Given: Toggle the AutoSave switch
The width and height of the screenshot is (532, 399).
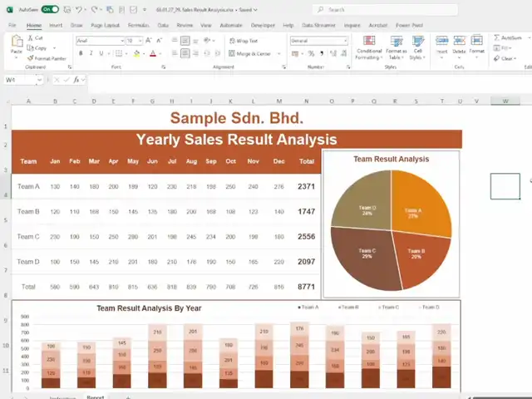Looking at the screenshot, I should [x=50, y=9].
